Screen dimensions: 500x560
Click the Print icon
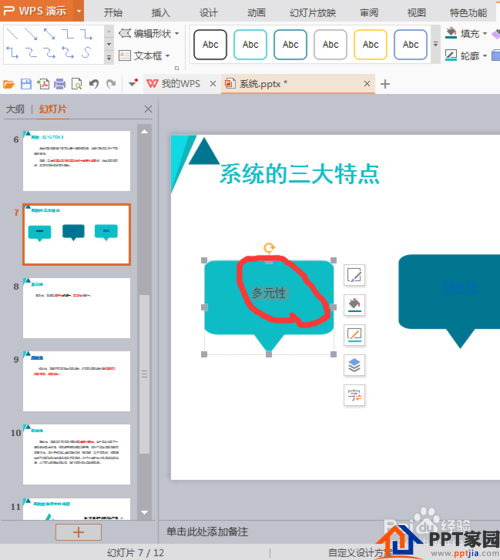60,84
